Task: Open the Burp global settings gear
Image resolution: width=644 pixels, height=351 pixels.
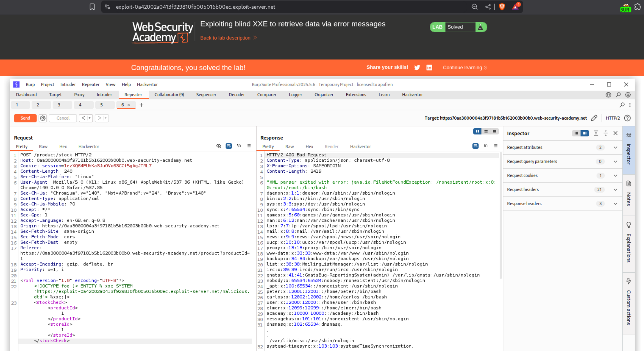Action: click(628, 95)
